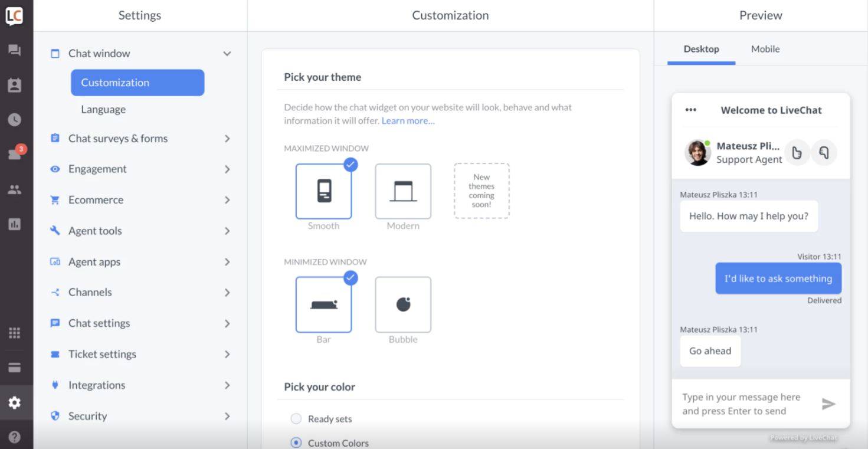Select Bar minimized window style

pyautogui.click(x=323, y=304)
